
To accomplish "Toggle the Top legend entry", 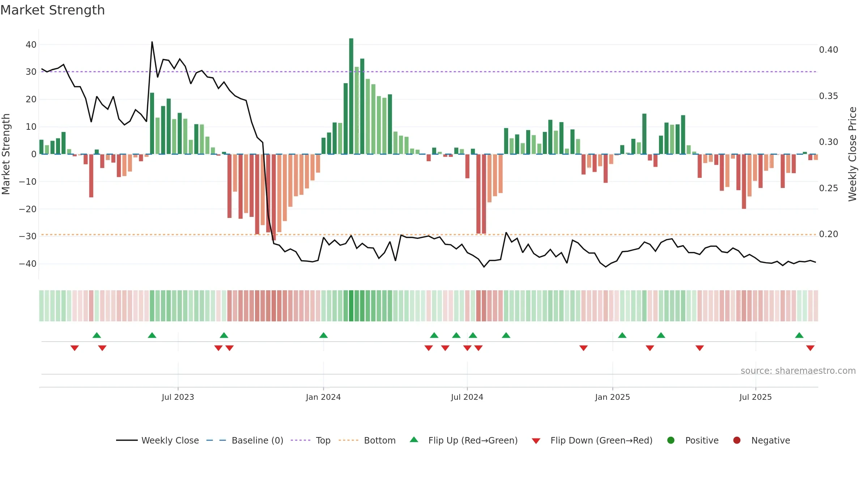I will point(311,440).
